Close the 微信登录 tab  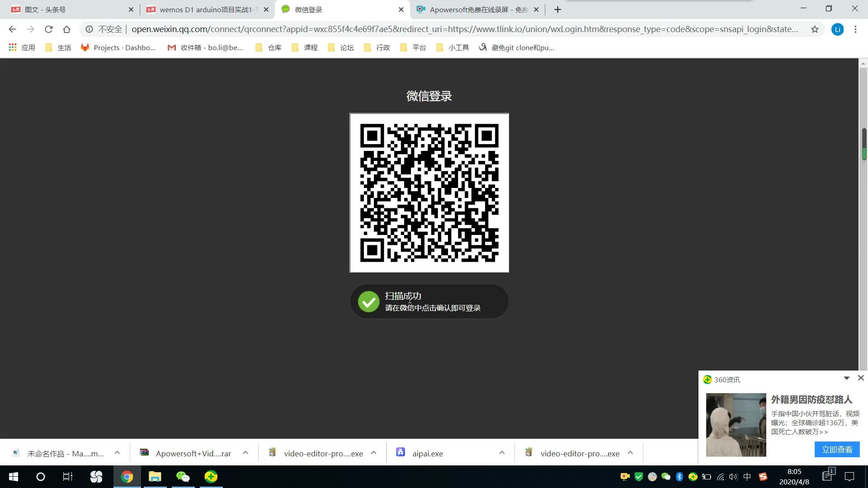(x=401, y=9)
